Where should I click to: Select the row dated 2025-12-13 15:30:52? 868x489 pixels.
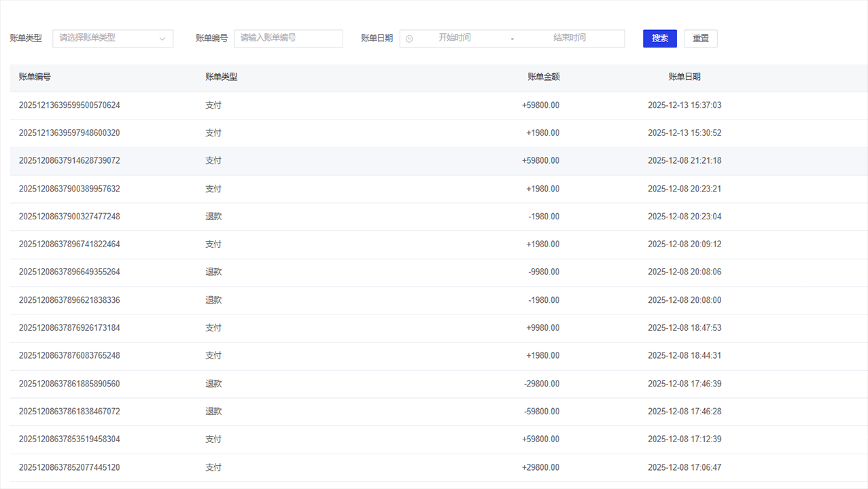tap(684, 133)
